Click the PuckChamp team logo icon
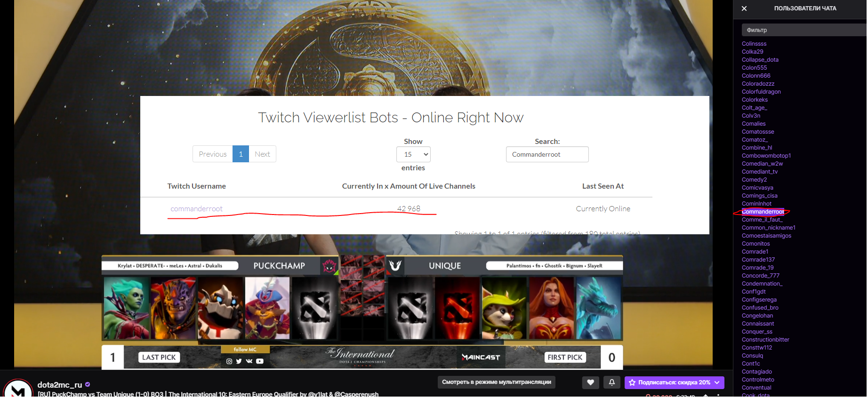This screenshot has width=868, height=398. pos(330,266)
